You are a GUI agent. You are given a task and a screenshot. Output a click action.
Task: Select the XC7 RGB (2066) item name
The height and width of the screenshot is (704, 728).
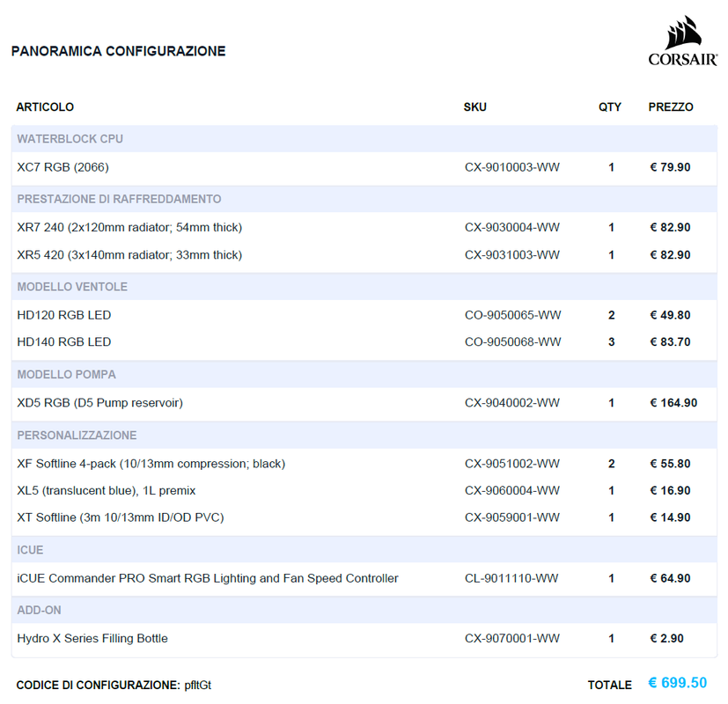point(63,167)
